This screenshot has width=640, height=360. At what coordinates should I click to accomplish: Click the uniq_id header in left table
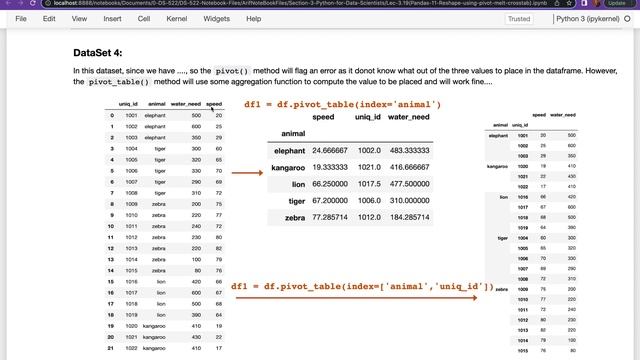tap(128, 104)
